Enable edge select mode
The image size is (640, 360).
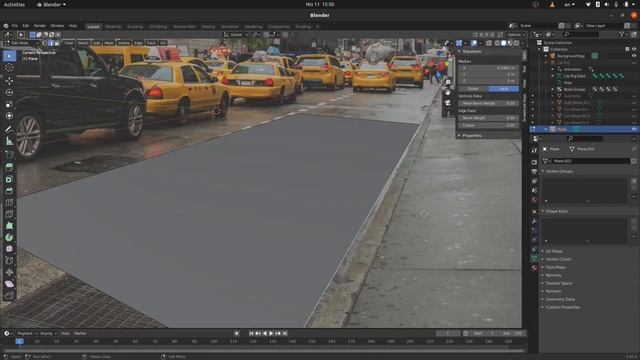pos(51,43)
